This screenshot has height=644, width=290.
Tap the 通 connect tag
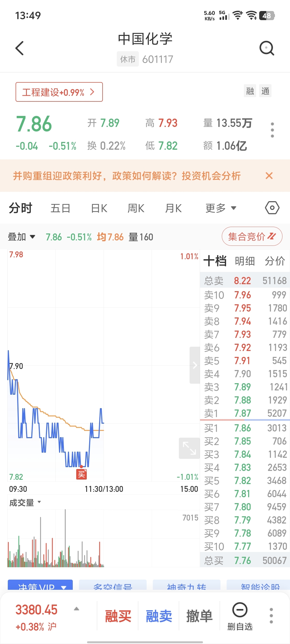pyautogui.click(x=265, y=91)
